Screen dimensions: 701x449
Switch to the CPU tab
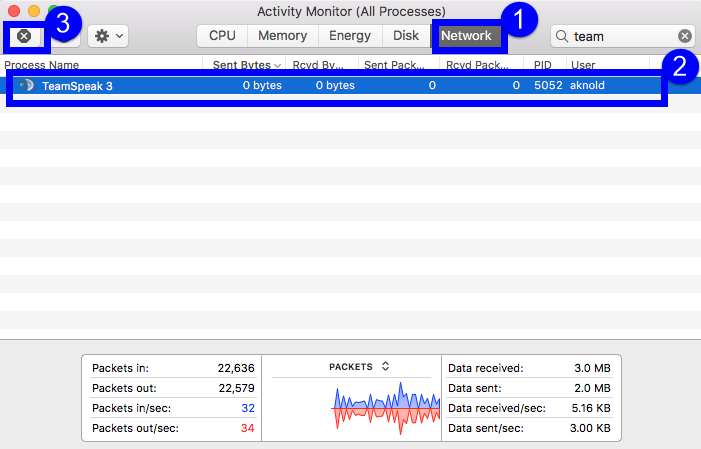(x=222, y=36)
